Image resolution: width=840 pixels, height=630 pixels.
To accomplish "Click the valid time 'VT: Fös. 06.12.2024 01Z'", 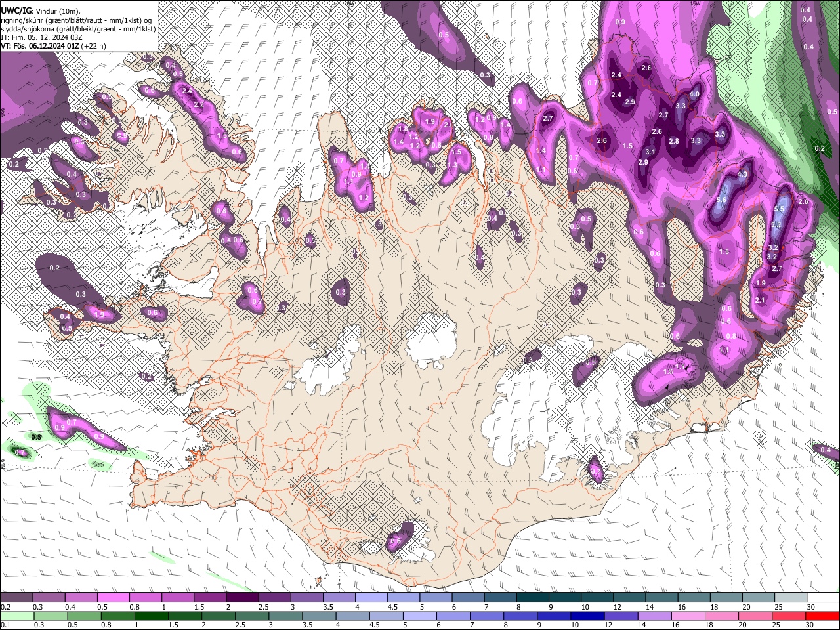I will 40,46.
